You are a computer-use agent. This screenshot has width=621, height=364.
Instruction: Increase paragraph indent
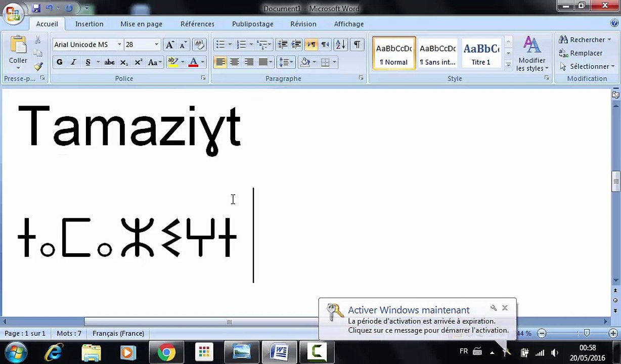296,44
